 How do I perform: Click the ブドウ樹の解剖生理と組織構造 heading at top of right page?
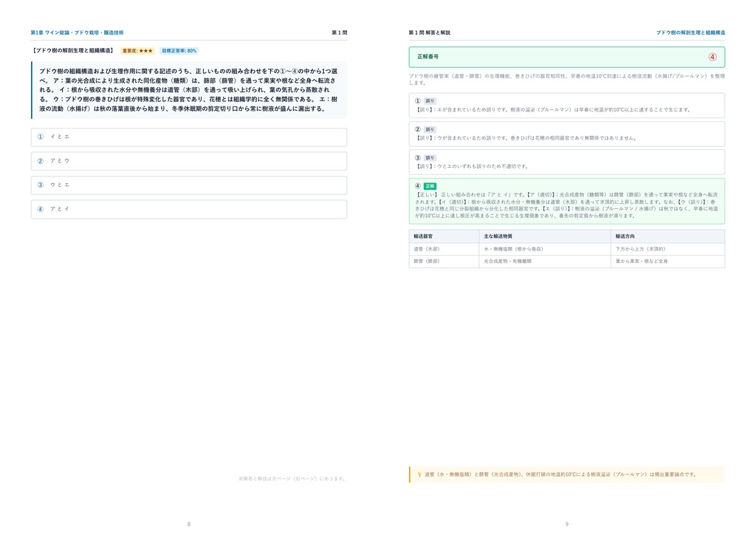click(x=690, y=33)
